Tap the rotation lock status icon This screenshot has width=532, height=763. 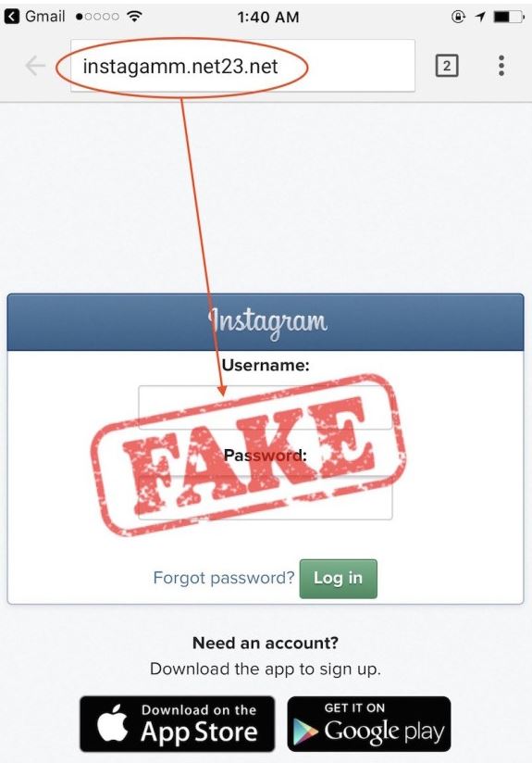coord(458,17)
